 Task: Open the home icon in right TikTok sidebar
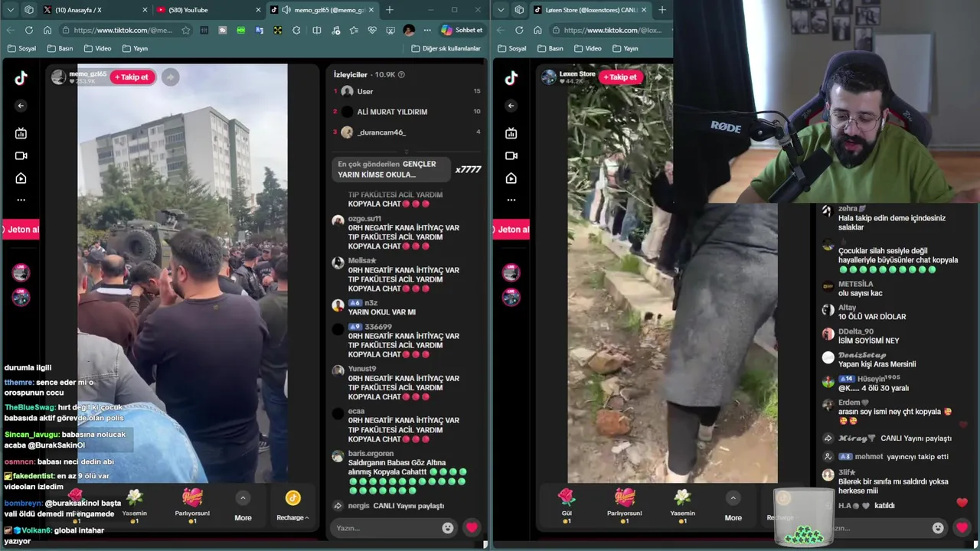(x=511, y=178)
